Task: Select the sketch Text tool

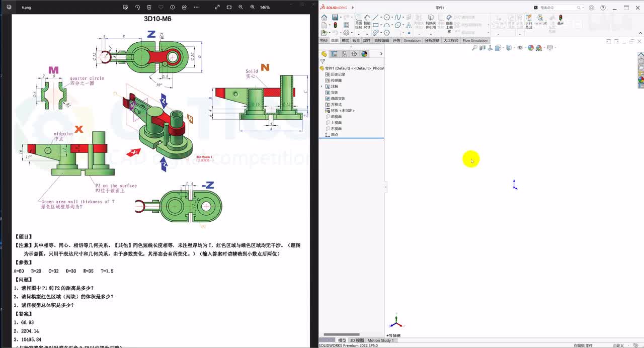Action: [x=409, y=25]
